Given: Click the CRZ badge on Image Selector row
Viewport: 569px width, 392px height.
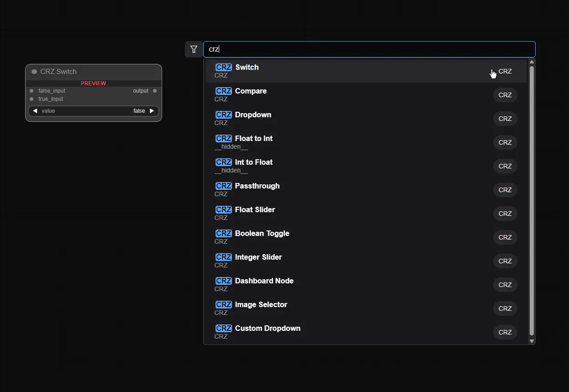Looking at the screenshot, I should pos(505,308).
